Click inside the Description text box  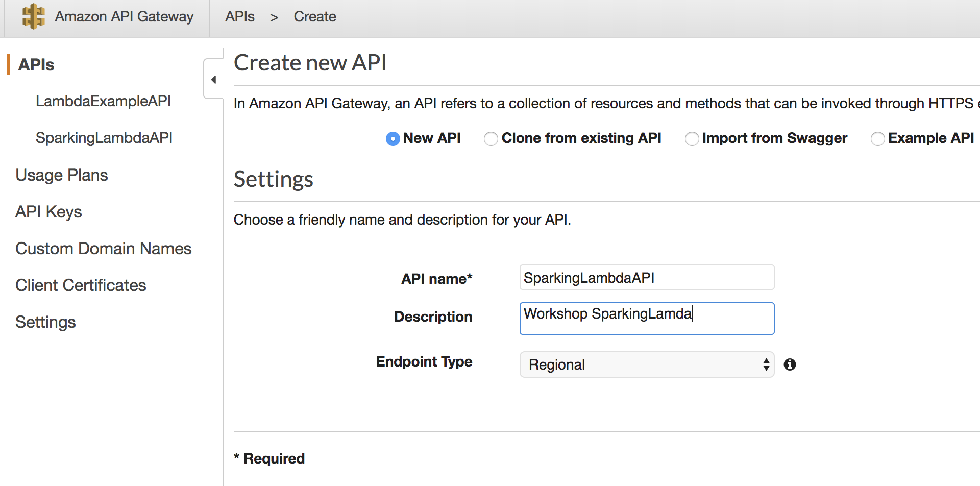tap(647, 319)
